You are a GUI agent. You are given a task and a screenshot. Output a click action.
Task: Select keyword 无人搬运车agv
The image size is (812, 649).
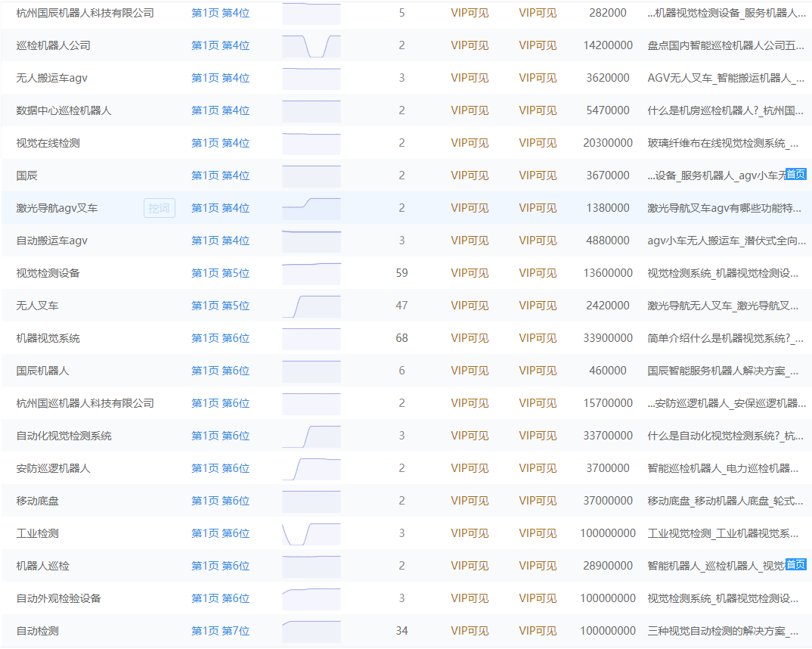51,78
